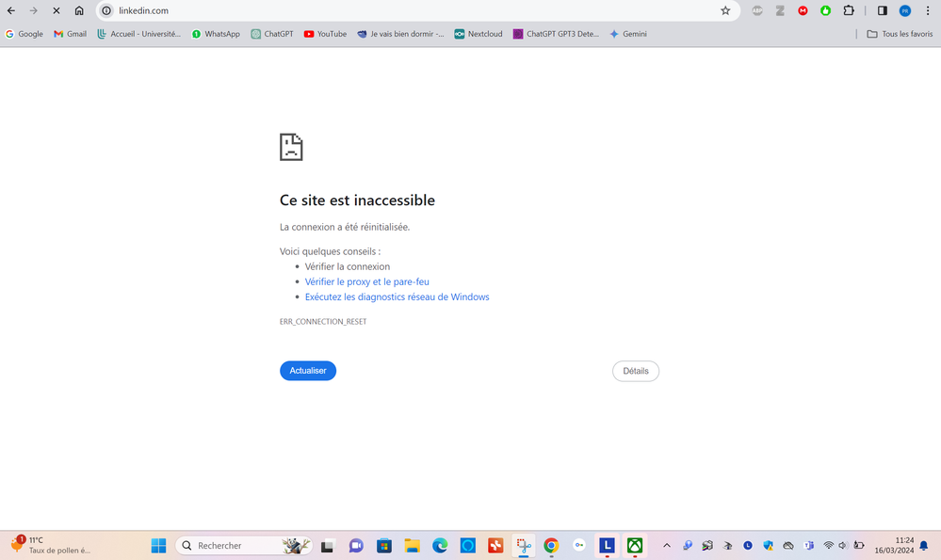Open the WhatsApp bookmark
This screenshot has width=941, height=560.
point(216,34)
